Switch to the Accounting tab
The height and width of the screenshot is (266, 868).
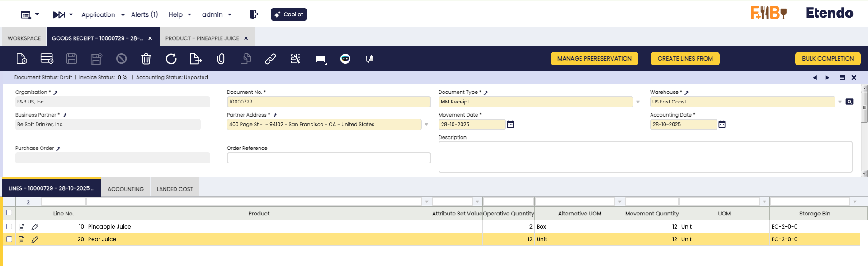[126, 189]
